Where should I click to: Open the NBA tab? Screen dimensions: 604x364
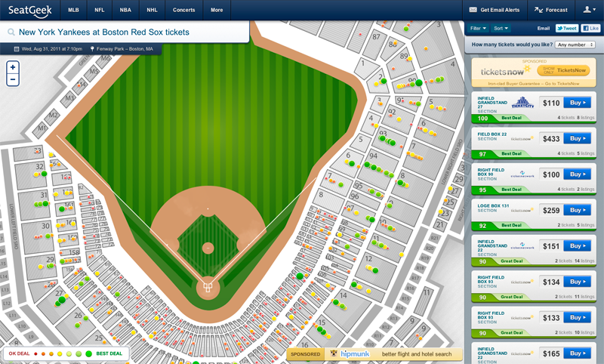point(125,10)
